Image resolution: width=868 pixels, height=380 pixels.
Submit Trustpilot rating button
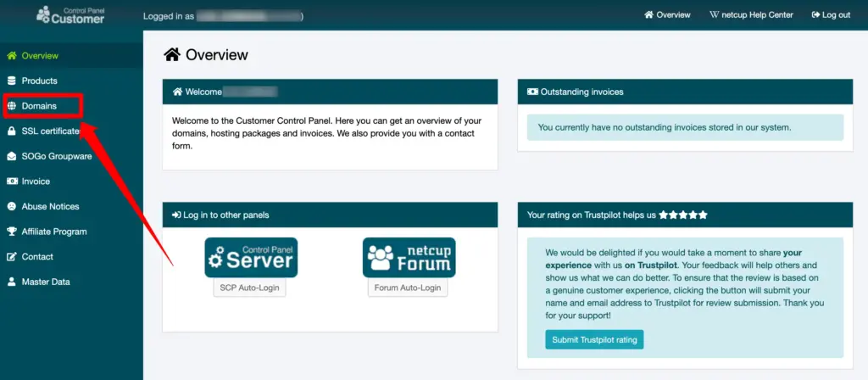click(x=594, y=340)
